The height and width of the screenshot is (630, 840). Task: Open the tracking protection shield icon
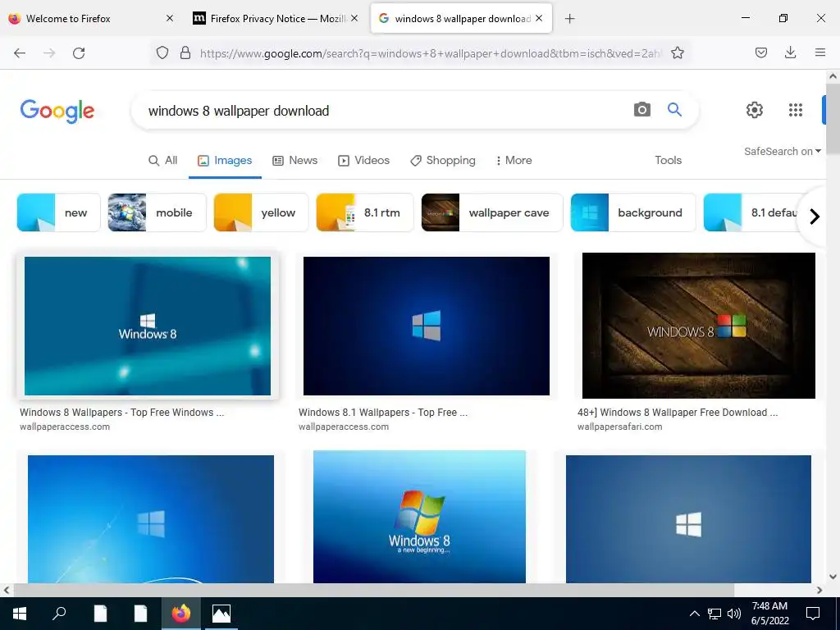click(x=162, y=53)
